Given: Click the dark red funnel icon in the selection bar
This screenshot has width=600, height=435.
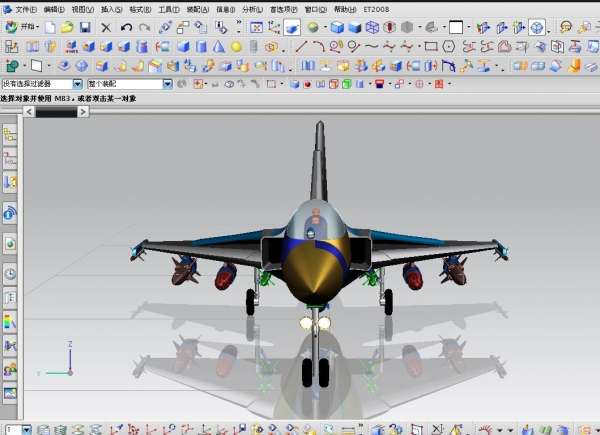Looking at the screenshot, I should [x=379, y=84].
